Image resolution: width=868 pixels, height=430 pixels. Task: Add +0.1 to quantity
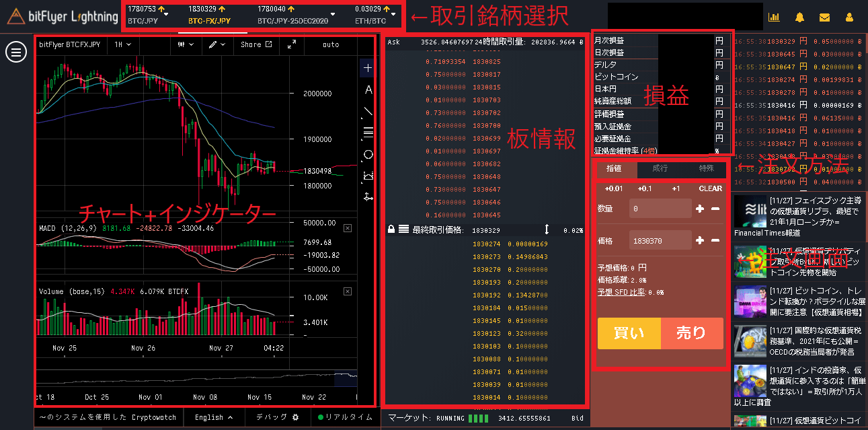pos(645,188)
